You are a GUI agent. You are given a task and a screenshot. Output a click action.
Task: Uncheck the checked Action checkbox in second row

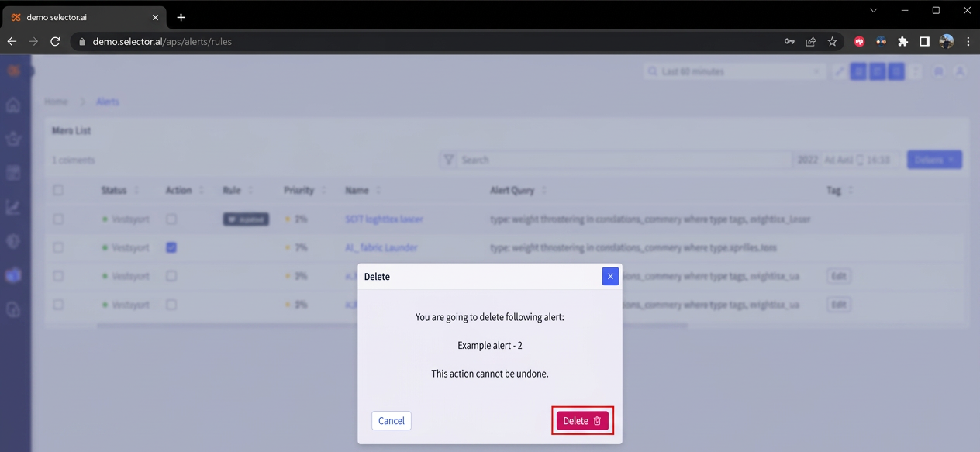171,247
